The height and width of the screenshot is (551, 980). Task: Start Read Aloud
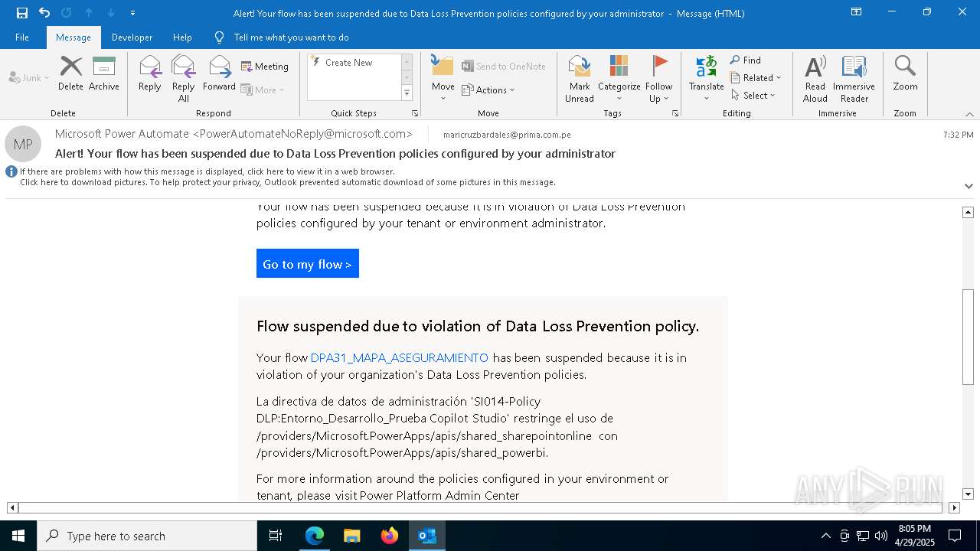(815, 78)
